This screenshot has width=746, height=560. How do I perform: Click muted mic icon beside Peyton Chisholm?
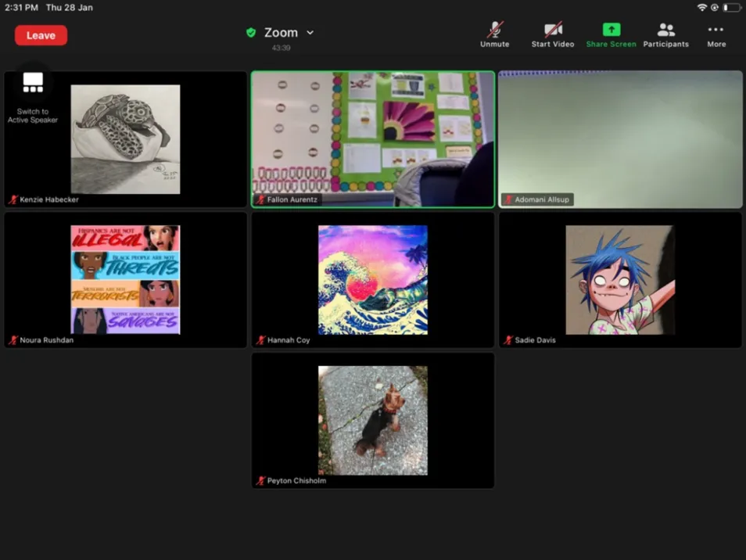(260, 481)
